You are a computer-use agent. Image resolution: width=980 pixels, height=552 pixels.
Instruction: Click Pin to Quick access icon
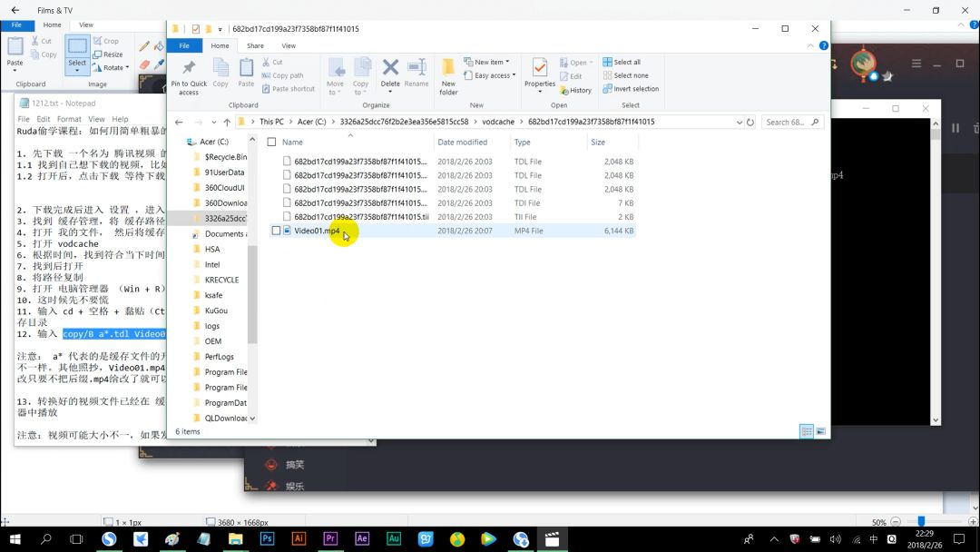189,67
